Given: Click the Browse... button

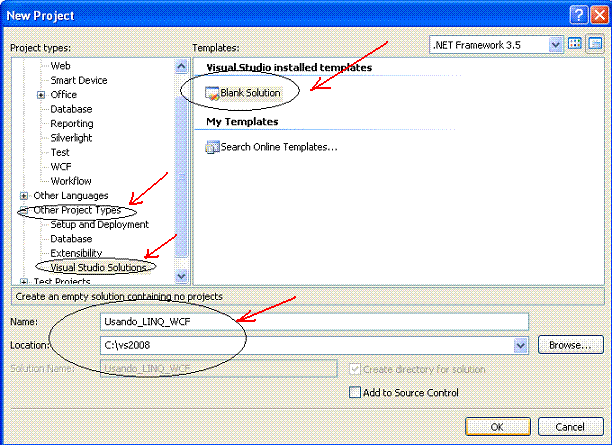Looking at the screenshot, I should click(570, 345).
